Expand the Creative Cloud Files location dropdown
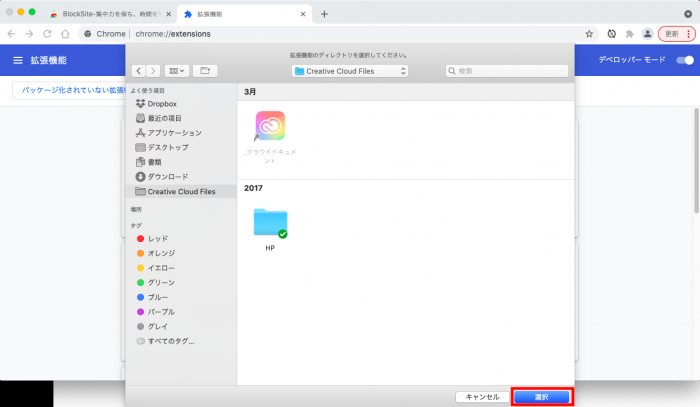Screen dimensions: 700x407 click(350, 71)
